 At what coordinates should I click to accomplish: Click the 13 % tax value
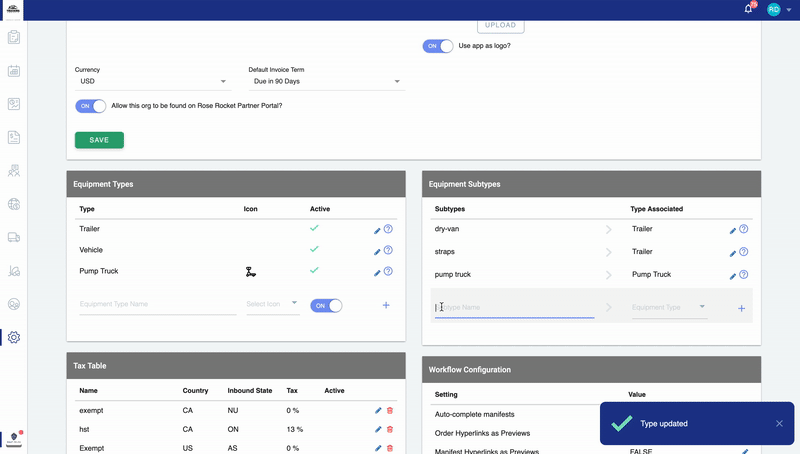294,429
